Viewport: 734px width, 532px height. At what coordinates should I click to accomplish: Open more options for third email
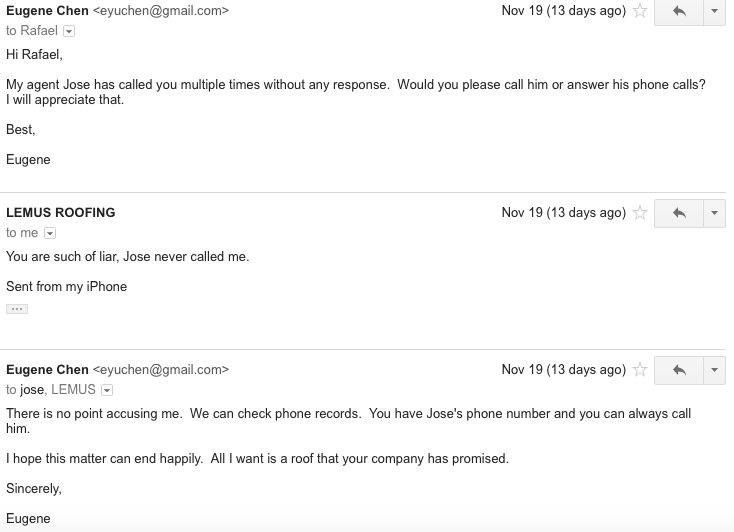[x=714, y=370]
